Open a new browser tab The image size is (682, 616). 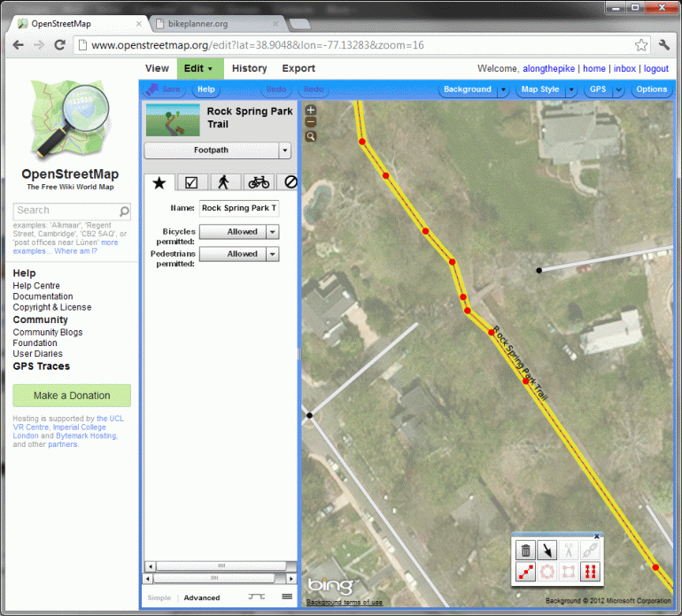coord(299,24)
